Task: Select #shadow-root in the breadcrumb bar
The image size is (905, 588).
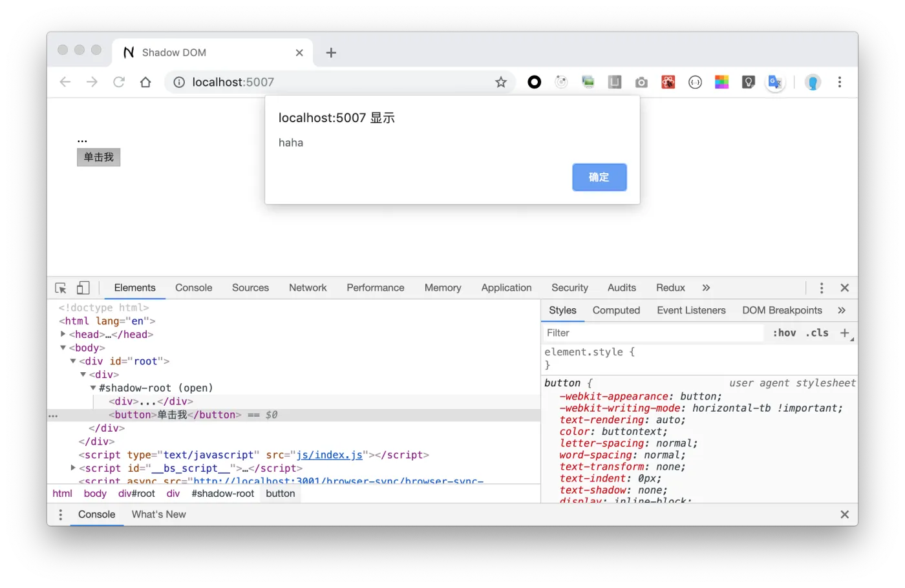Action: [x=223, y=494]
